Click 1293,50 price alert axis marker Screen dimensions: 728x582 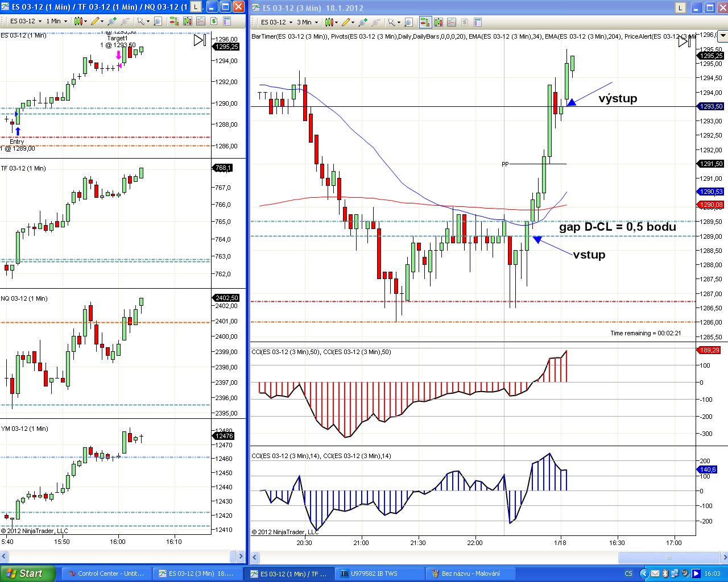(x=711, y=106)
